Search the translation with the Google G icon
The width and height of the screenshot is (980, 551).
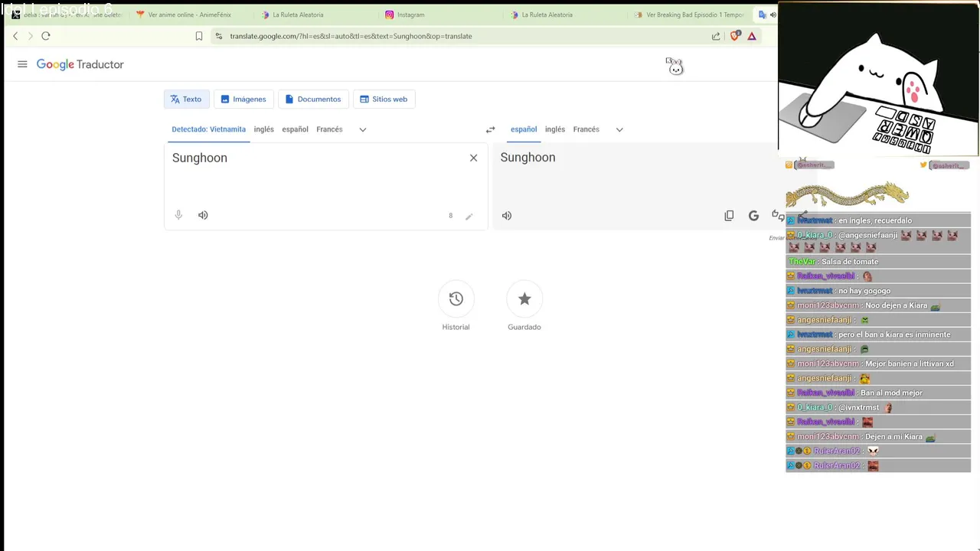[753, 216]
